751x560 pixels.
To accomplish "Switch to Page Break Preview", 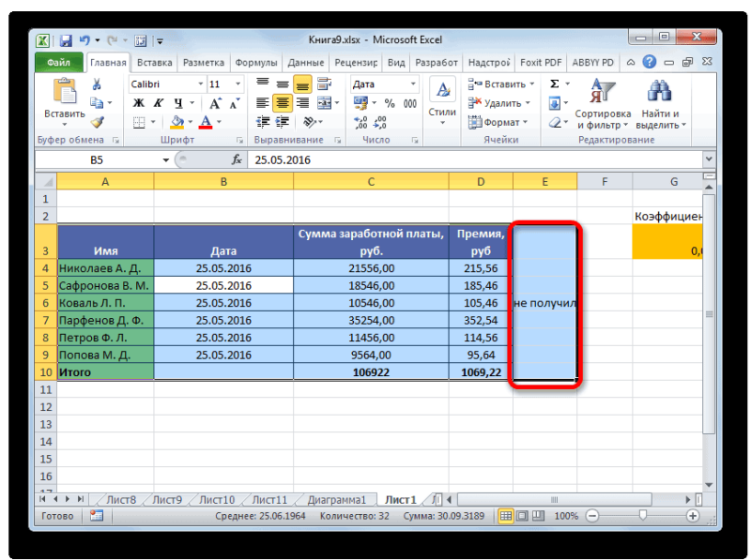I will click(538, 516).
